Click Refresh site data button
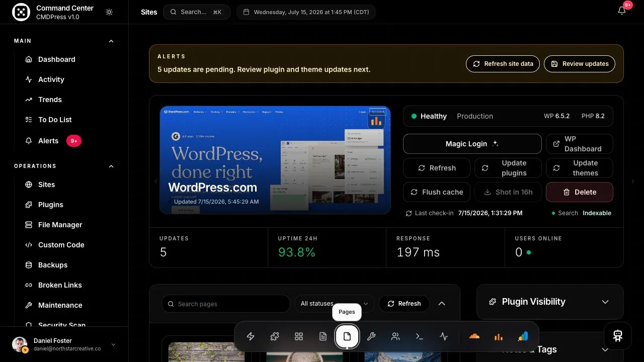The image size is (644, 362). 503,64
